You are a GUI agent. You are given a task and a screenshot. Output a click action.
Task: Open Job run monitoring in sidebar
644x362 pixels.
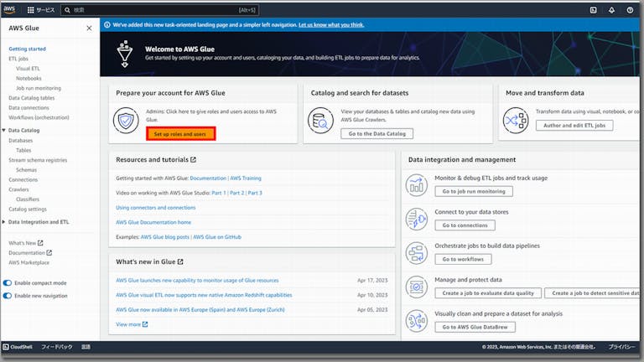(39, 88)
